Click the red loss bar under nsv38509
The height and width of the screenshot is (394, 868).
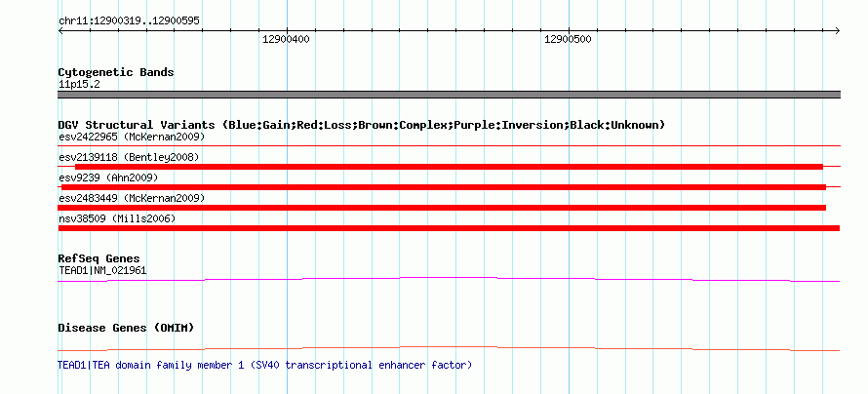tap(449, 228)
